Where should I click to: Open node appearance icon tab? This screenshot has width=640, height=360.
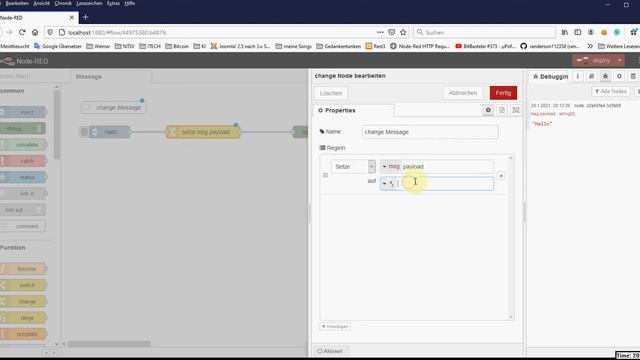tap(516, 110)
